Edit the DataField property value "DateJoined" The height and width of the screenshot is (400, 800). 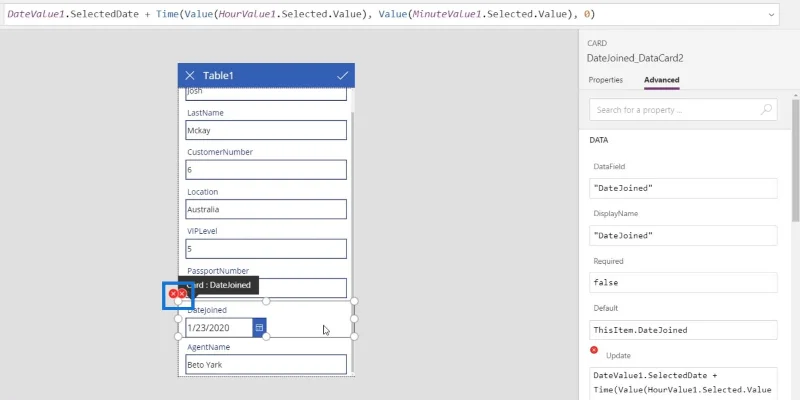point(683,188)
